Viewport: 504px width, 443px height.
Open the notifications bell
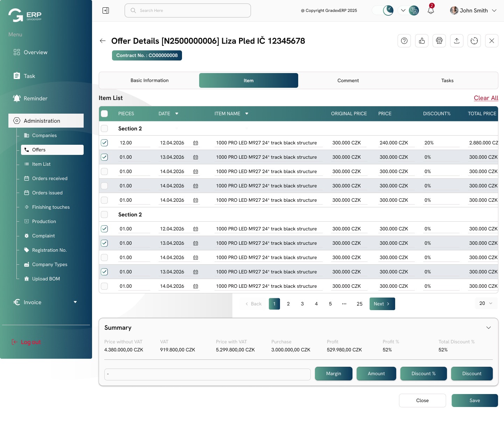coord(431,10)
